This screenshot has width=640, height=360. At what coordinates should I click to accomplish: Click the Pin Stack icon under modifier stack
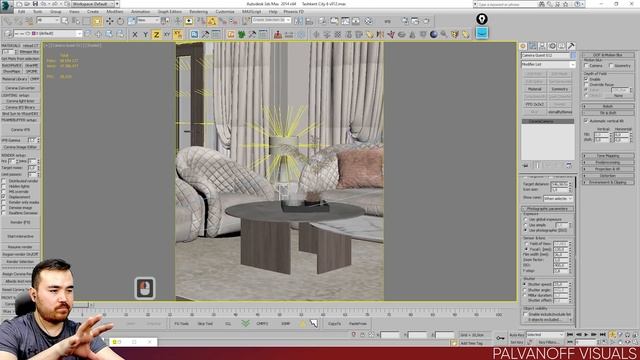click(525, 165)
